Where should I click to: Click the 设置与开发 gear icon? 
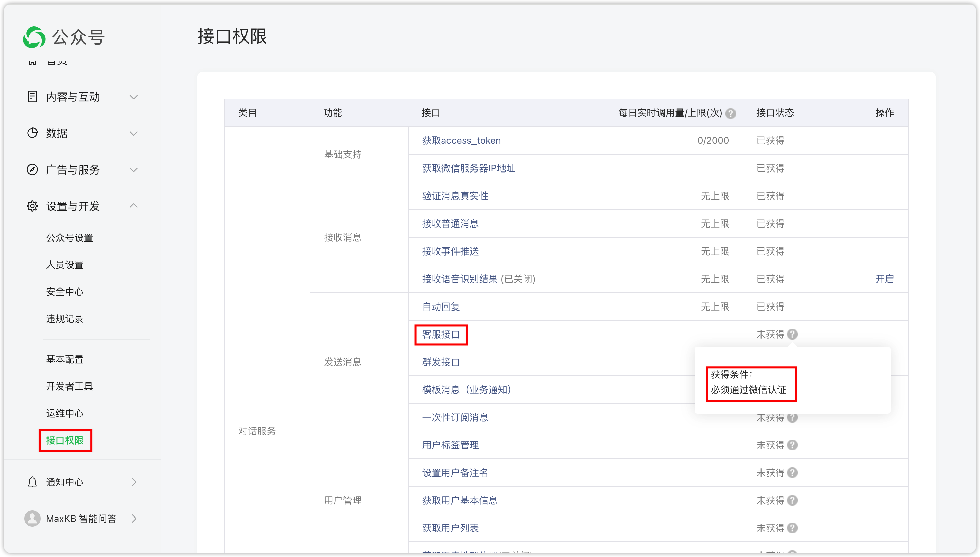coord(32,206)
